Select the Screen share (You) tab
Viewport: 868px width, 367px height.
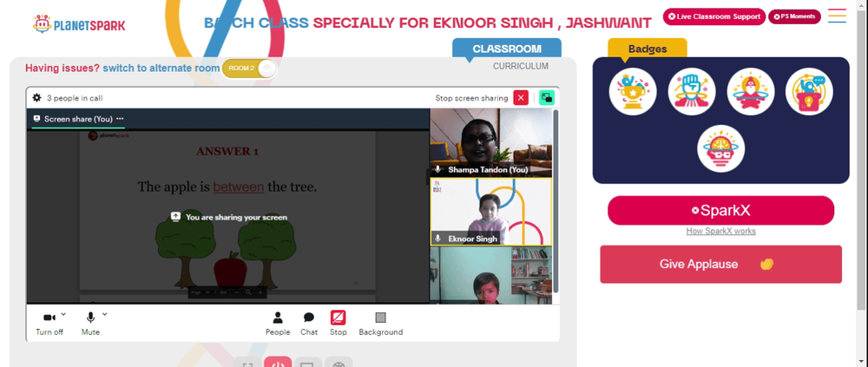coord(78,119)
